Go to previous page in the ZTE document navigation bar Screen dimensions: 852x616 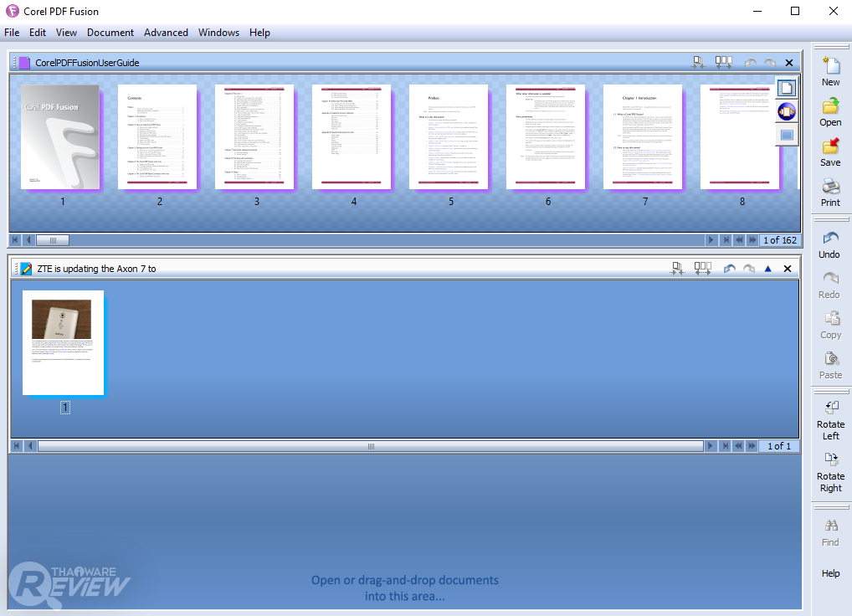tap(30, 446)
